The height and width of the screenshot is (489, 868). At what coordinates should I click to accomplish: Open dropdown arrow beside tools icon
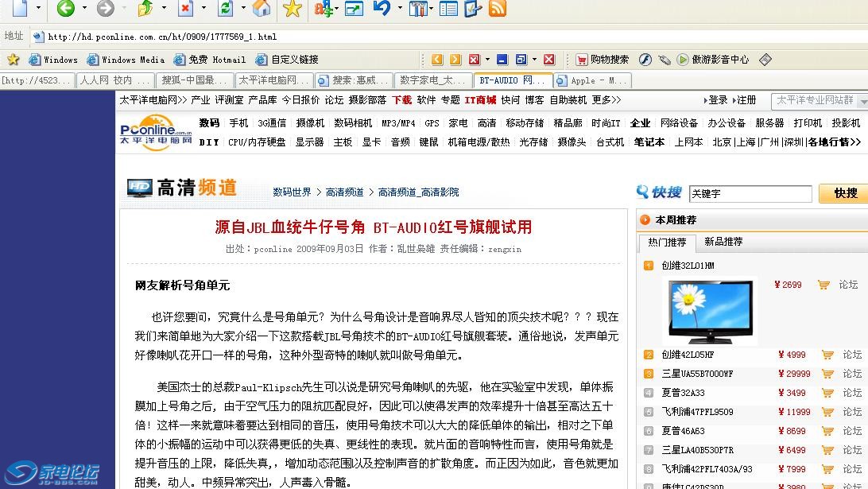click(x=431, y=8)
